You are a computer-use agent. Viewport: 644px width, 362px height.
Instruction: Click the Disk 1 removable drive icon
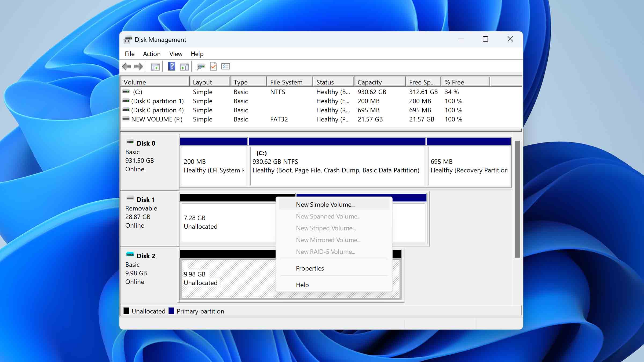tap(131, 199)
